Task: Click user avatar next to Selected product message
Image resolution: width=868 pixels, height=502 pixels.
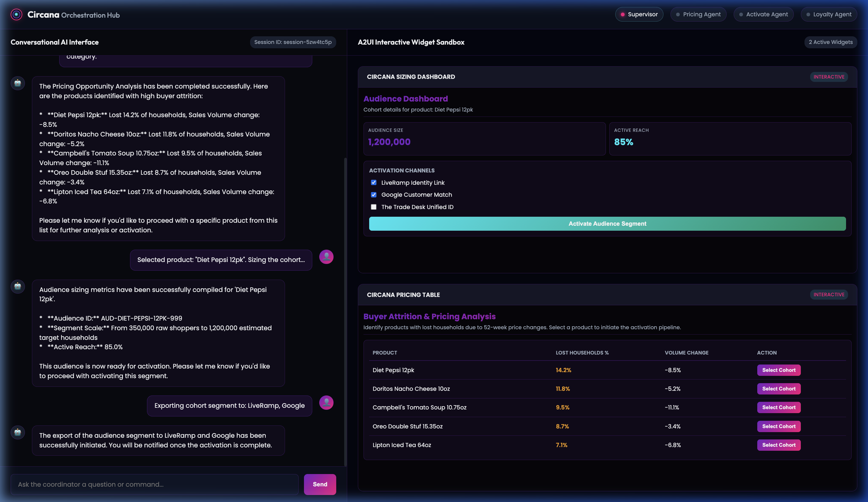Action: pos(326,257)
